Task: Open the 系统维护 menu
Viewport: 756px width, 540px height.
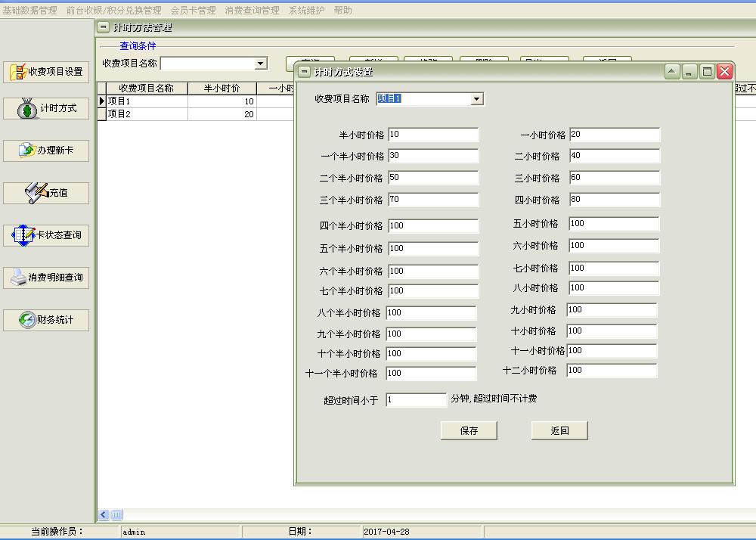Action: coord(306,11)
